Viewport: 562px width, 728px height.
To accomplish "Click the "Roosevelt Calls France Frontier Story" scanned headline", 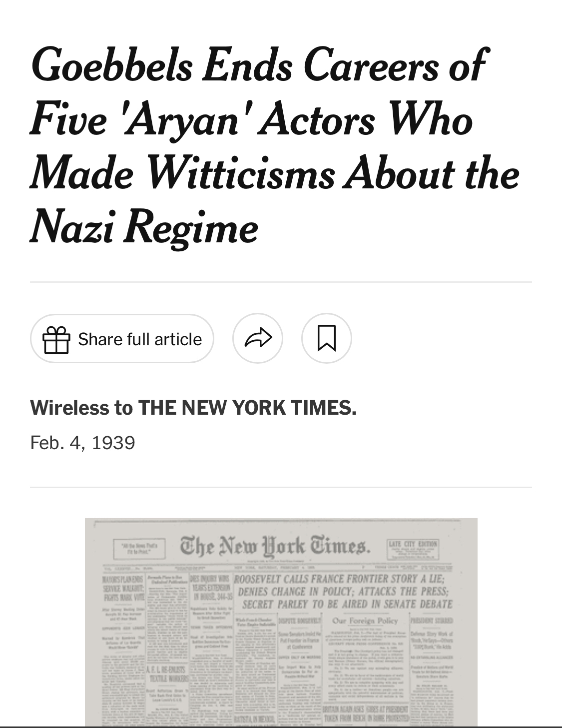I will (x=339, y=579).
